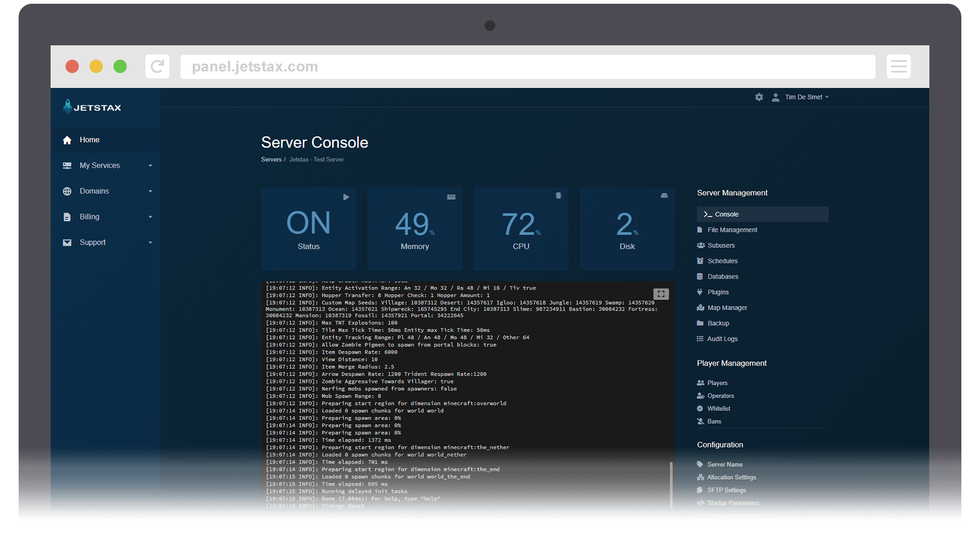
Task: Open the browser hamburger menu
Action: pyautogui.click(x=899, y=67)
